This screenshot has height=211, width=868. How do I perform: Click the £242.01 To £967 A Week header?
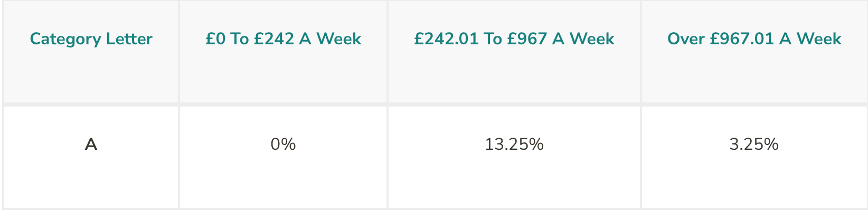click(x=514, y=39)
